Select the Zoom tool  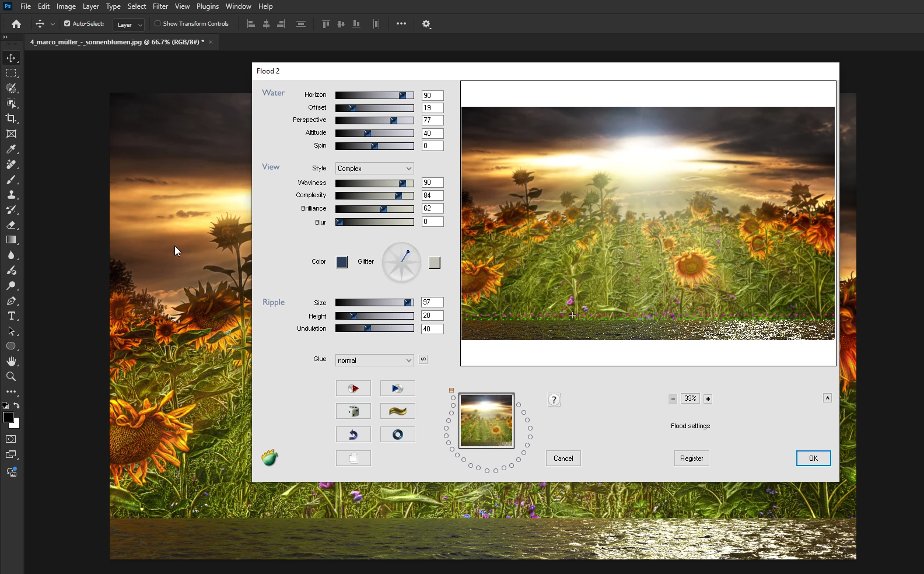11,377
